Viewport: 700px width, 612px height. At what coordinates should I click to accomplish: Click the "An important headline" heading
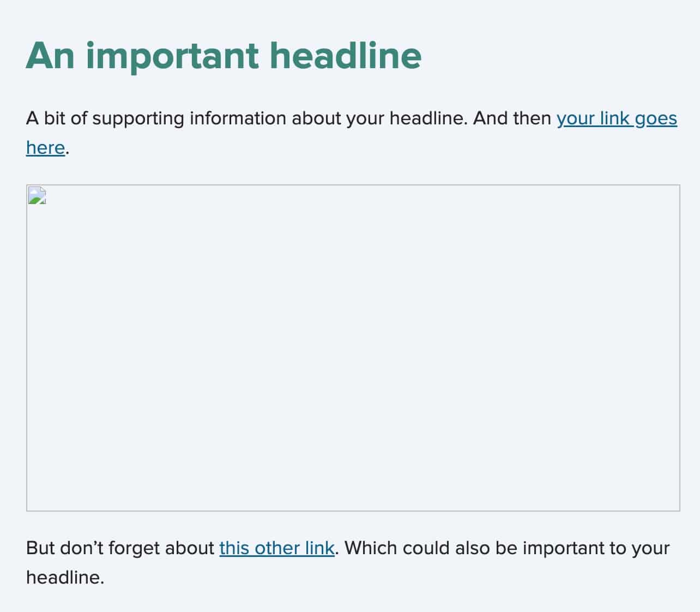coord(224,56)
